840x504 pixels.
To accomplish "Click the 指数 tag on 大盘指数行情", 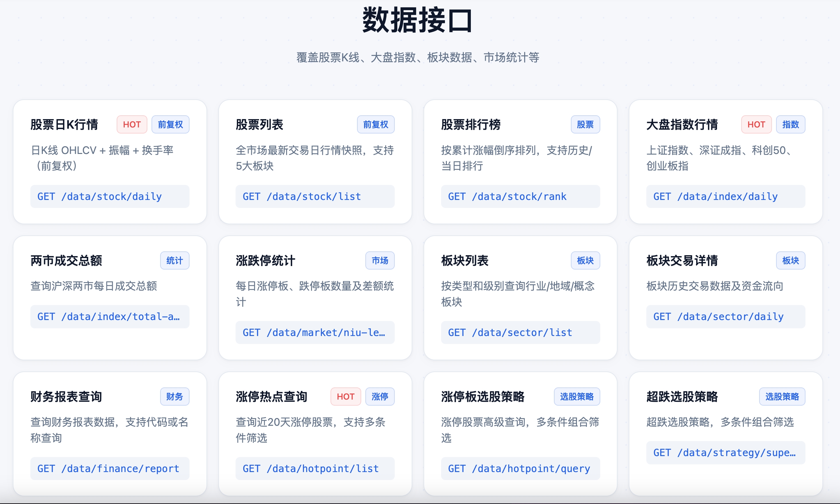I will [790, 125].
